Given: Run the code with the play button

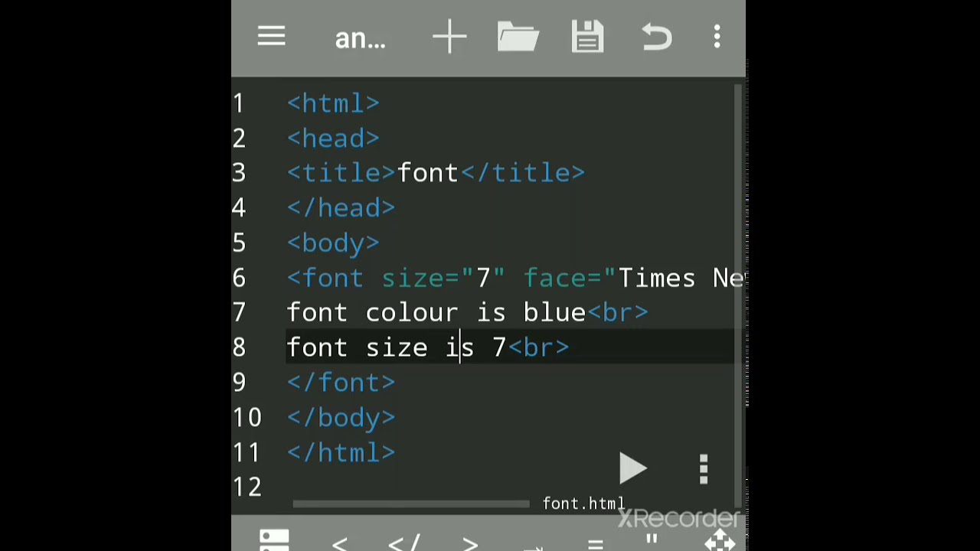Looking at the screenshot, I should point(632,468).
